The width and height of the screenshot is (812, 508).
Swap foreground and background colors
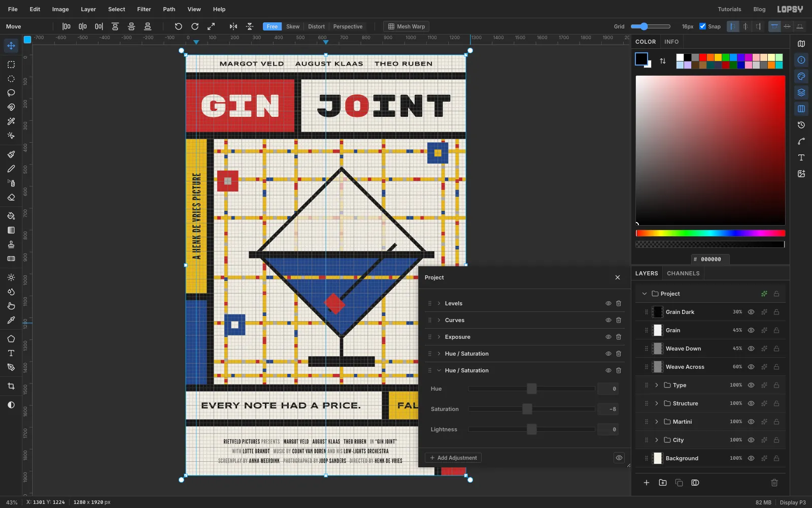pos(663,61)
